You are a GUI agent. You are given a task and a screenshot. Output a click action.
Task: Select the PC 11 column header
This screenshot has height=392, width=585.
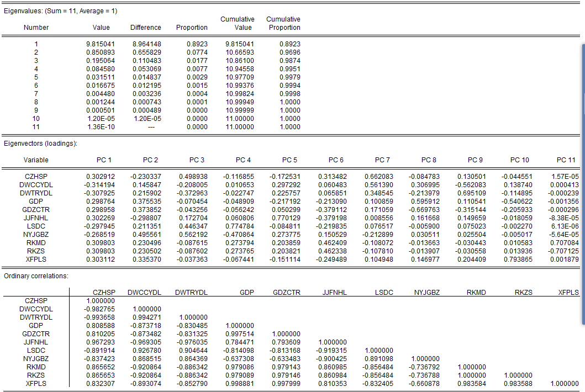566,160
